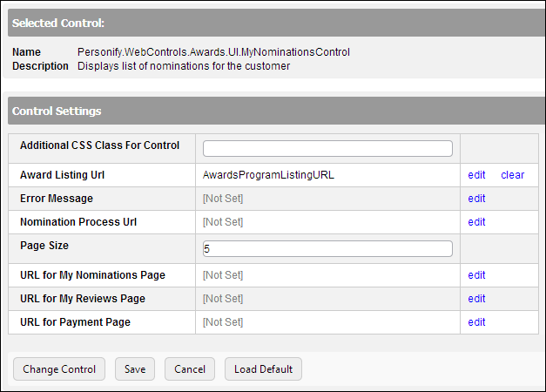This screenshot has width=546, height=392.
Task: Edit the Award Listing Url setting
Action: tap(476, 175)
